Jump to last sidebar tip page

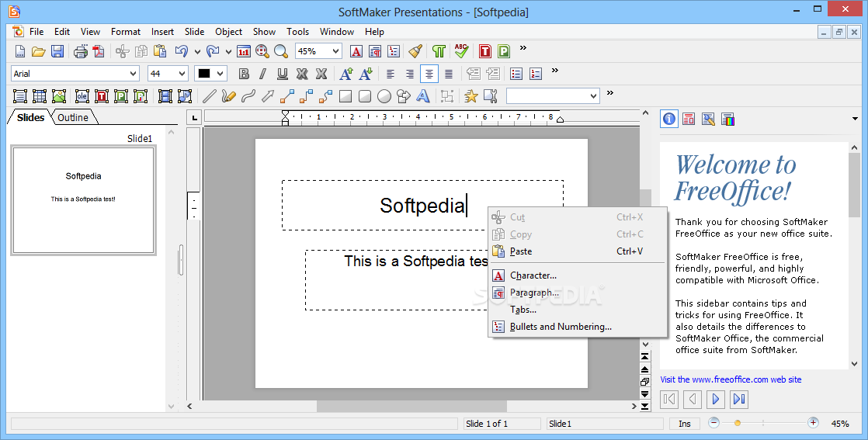click(x=739, y=399)
